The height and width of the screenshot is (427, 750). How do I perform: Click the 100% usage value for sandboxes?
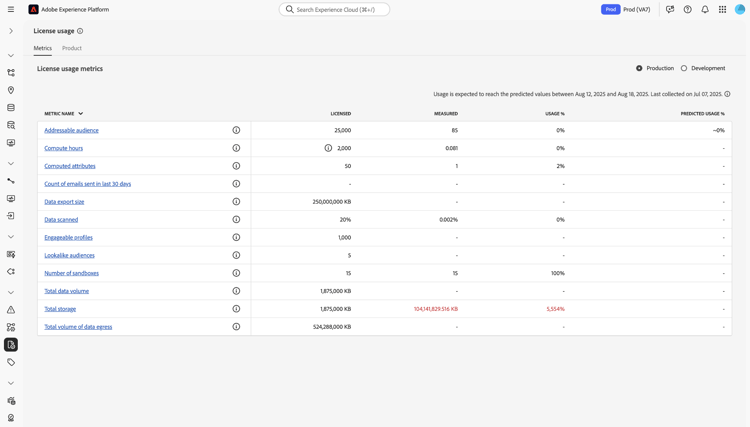pos(558,273)
